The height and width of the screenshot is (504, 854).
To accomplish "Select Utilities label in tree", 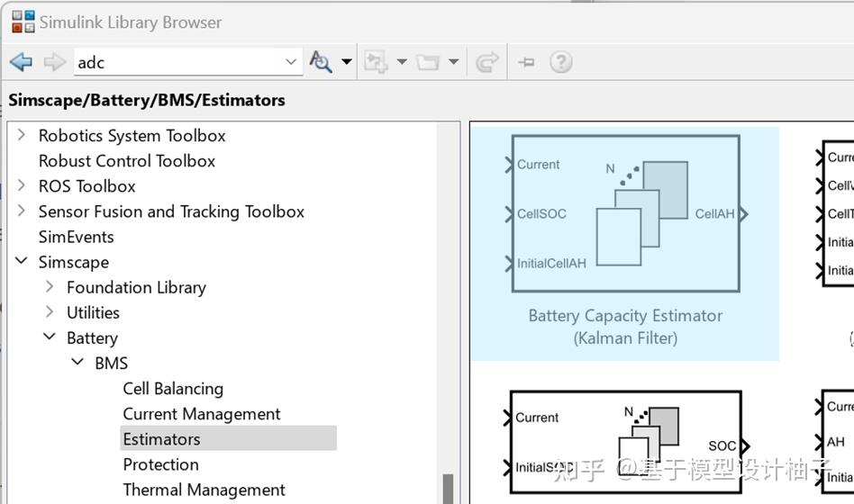I will coord(93,313).
